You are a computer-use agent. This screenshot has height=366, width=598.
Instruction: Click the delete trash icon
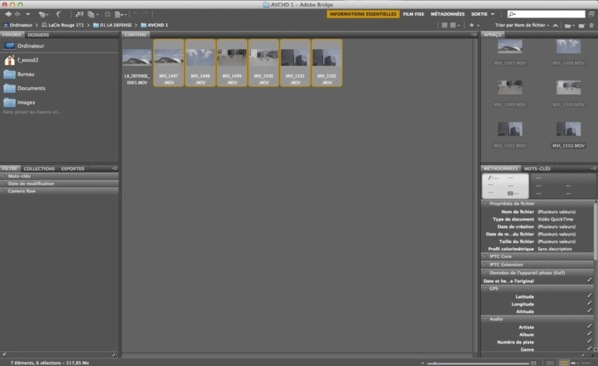(x=592, y=26)
